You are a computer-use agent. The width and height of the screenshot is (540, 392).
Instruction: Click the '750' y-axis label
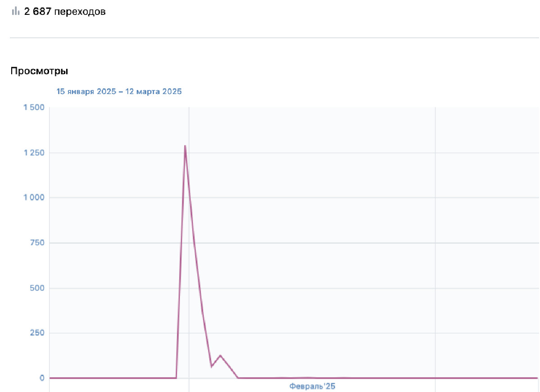tap(37, 243)
